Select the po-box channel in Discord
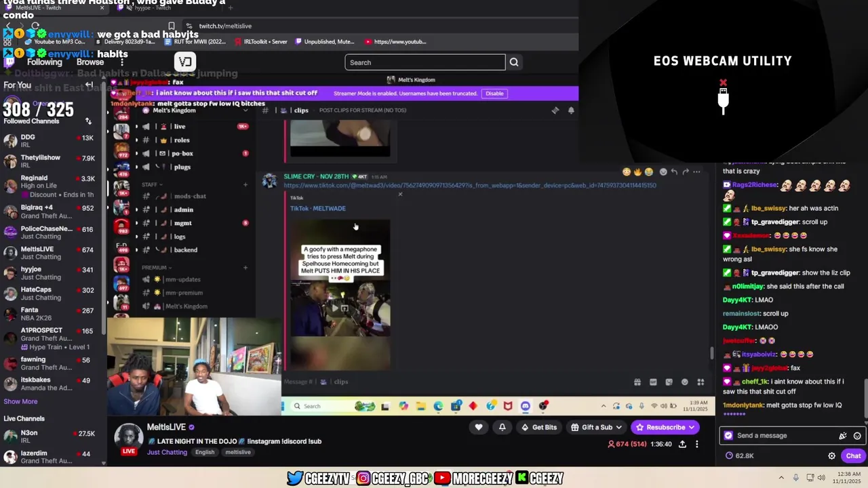The height and width of the screenshot is (488, 868). (183, 154)
